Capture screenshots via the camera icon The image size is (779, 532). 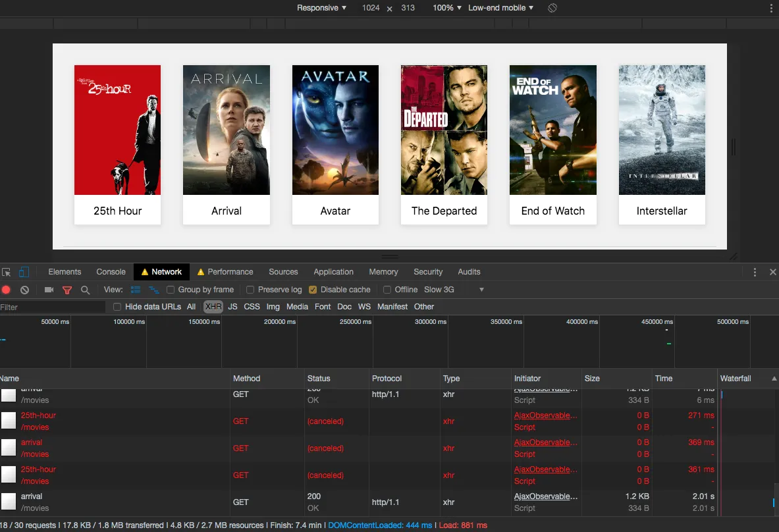[49, 290]
